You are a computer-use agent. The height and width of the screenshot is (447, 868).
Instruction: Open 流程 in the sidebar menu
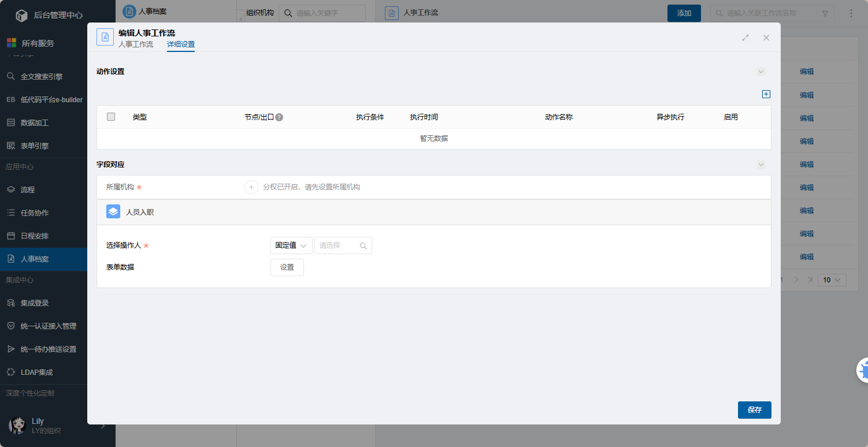pos(28,189)
